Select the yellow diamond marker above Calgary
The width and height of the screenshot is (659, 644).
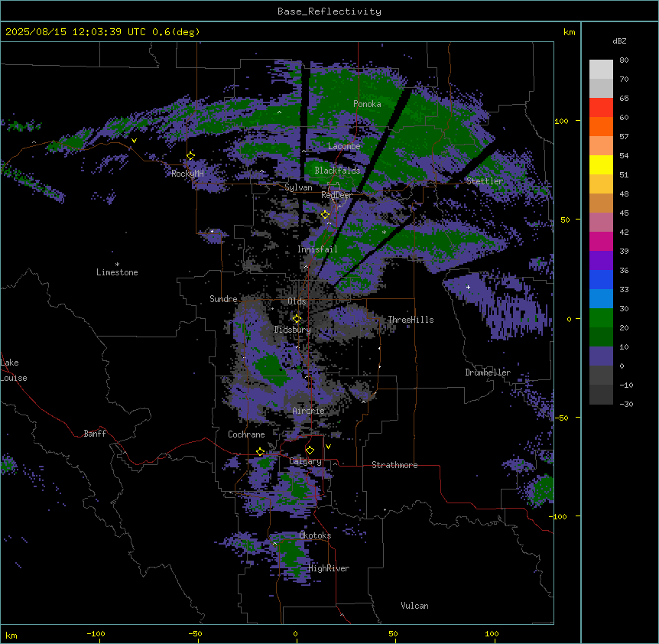[x=310, y=450]
